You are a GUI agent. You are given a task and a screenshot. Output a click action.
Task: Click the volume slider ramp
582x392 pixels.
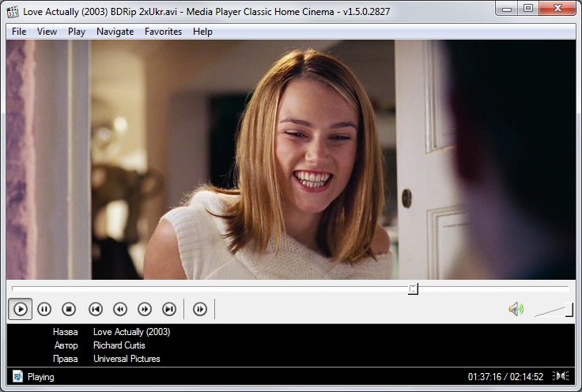pos(554,310)
